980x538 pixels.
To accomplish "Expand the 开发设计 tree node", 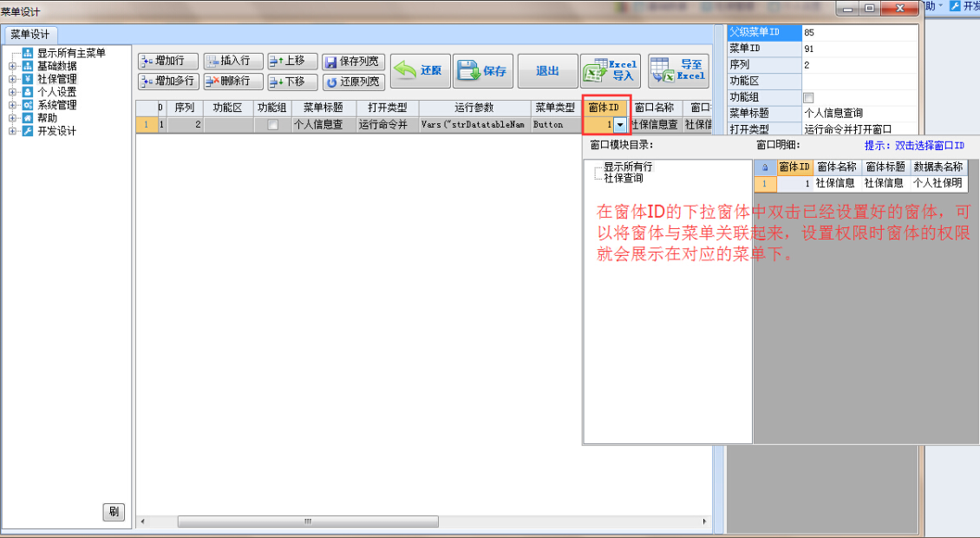I will [12, 131].
